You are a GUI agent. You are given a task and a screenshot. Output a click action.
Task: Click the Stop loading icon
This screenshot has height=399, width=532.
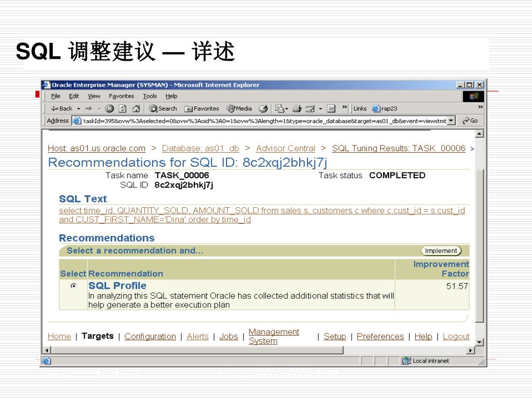pyautogui.click(x=109, y=109)
